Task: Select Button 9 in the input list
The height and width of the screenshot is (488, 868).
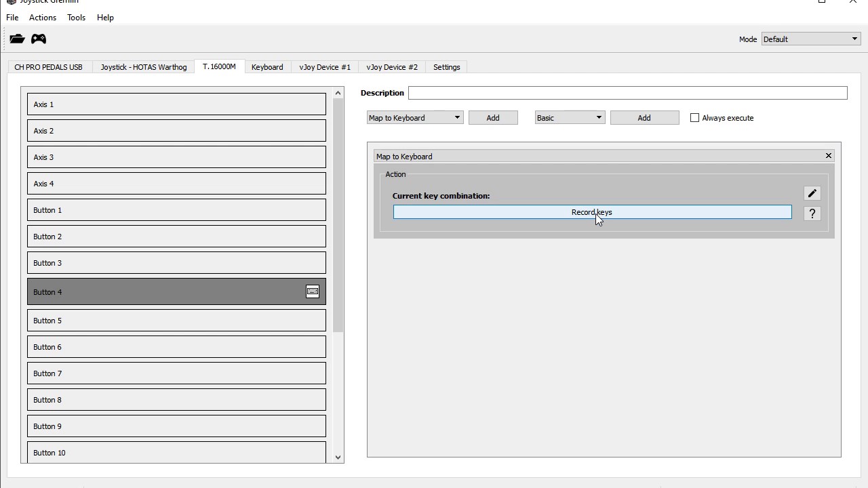Action: [176, 426]
